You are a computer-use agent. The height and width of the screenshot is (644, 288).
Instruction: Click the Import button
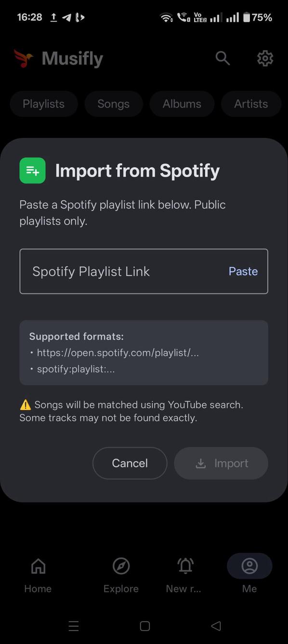pos(221,463)
